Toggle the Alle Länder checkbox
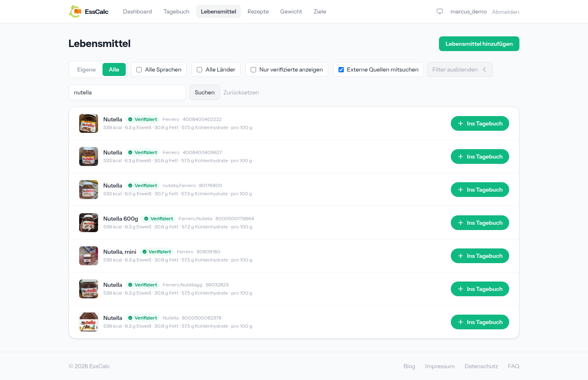This screenshot has height=380, width=588. point(199,69)
